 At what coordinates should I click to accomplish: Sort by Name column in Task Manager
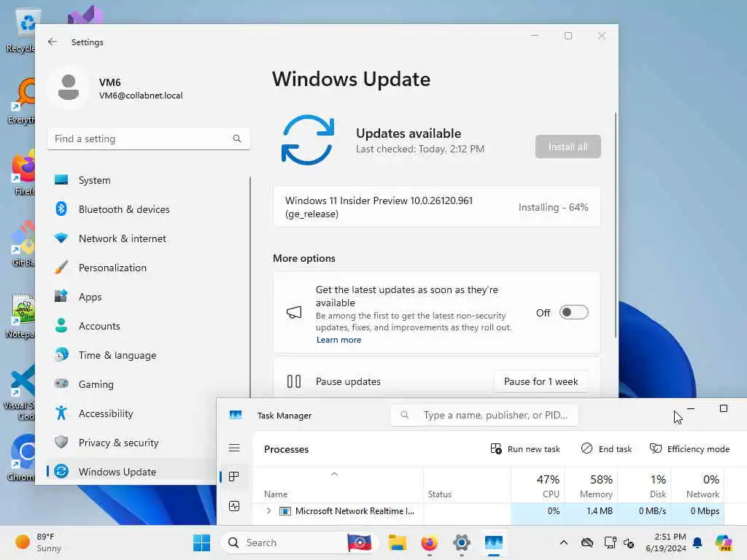pos(276,494)
